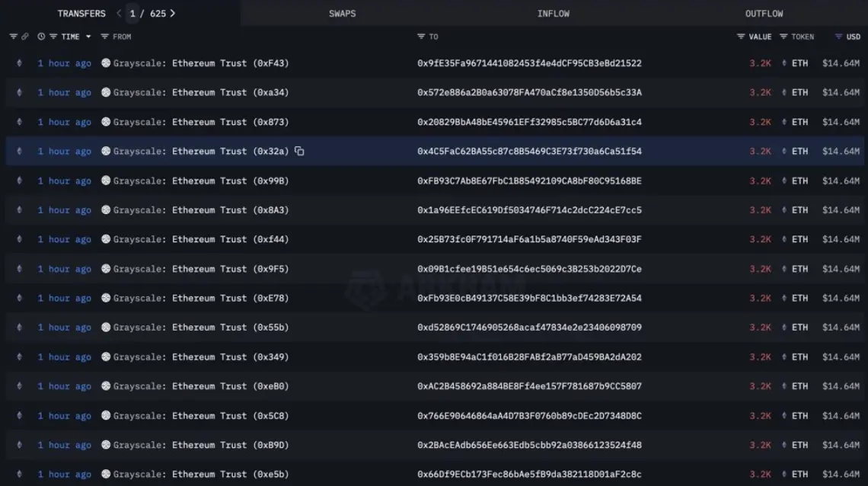
Task: Open Grayscale Ethereum Trust (0x5C8) entity
Action: click(201, 416)
